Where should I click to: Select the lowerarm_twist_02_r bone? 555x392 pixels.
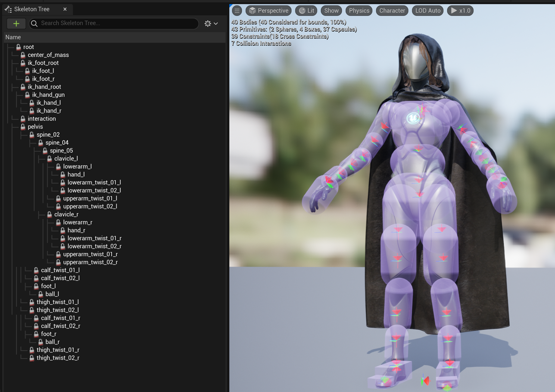[94, 246]
